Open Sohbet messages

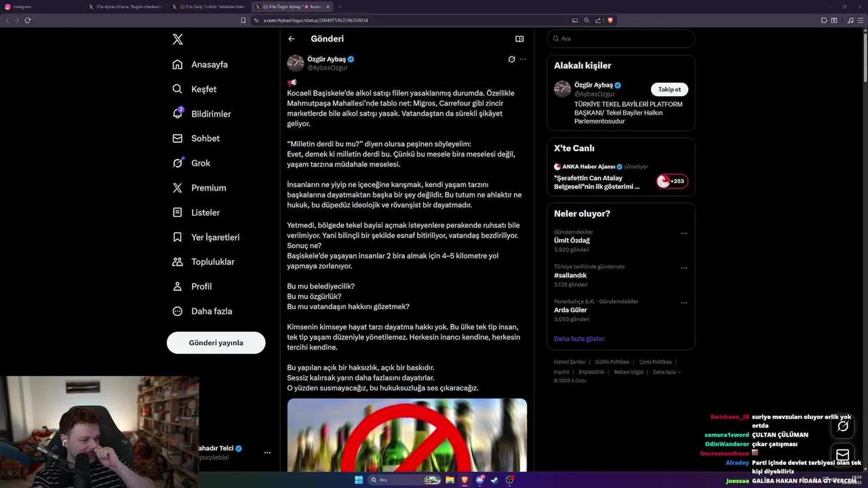click(x=196, y=138)
